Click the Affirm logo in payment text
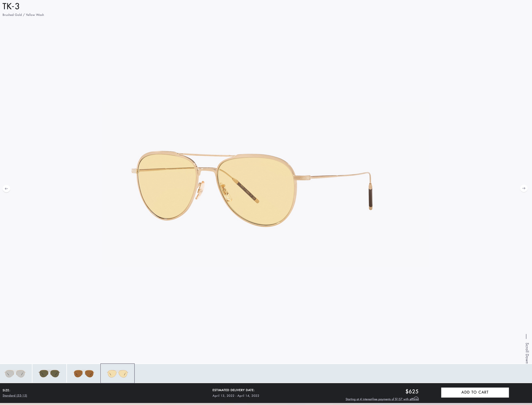The height and width of the screenshot is (405, 532). [x=414, y=399]
